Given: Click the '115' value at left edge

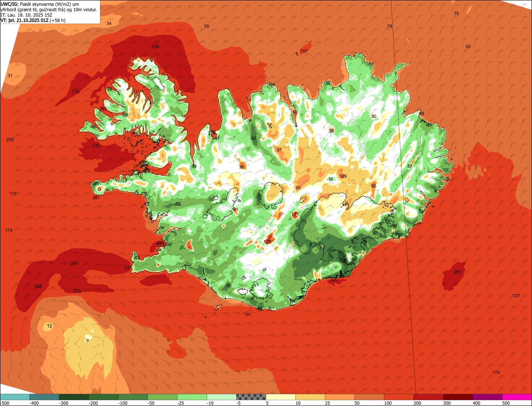Looking at the screenshot, I should pyautogui.click(x=13, y=193).
